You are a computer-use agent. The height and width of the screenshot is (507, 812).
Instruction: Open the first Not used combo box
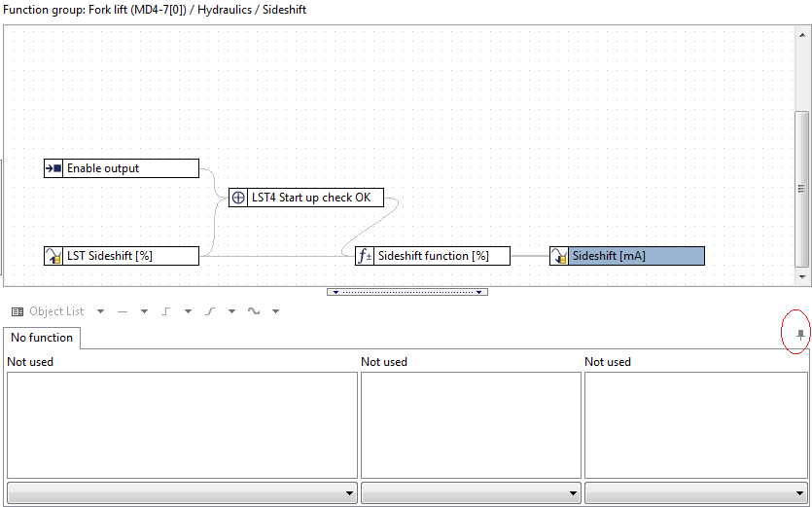[182, 493]
